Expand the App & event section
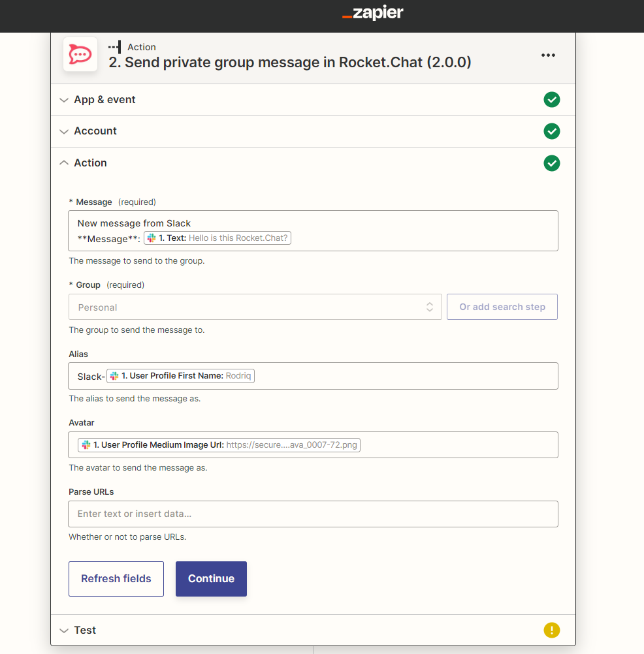The image size is (644, 654). pos(105,100)
